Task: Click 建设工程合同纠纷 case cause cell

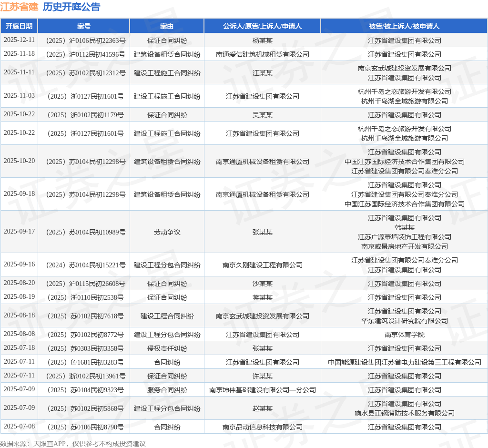Action: click(167, 316)
